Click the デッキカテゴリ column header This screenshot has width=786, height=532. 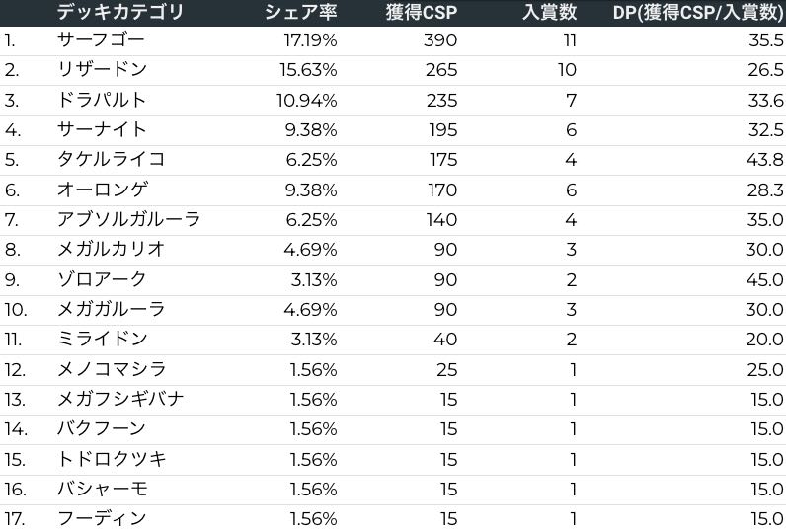point(119,12)
